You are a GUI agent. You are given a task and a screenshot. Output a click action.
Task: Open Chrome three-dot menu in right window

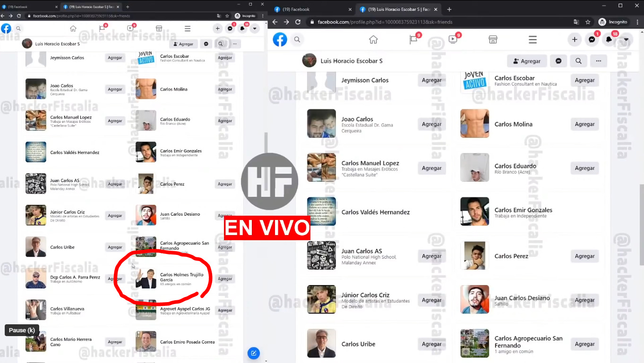point(637,22)
